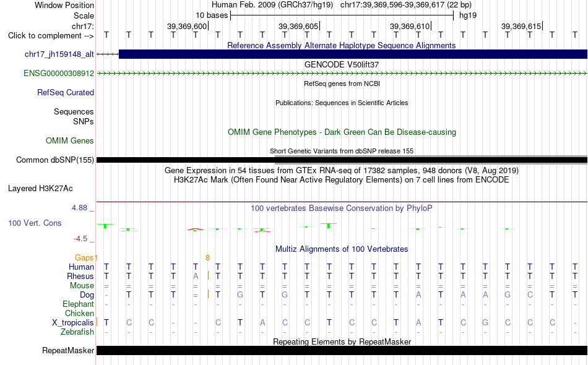Open Short Genetic Variants from dbSNP title
The width and height of the screenshot is (588, 365).
point(342,151)
